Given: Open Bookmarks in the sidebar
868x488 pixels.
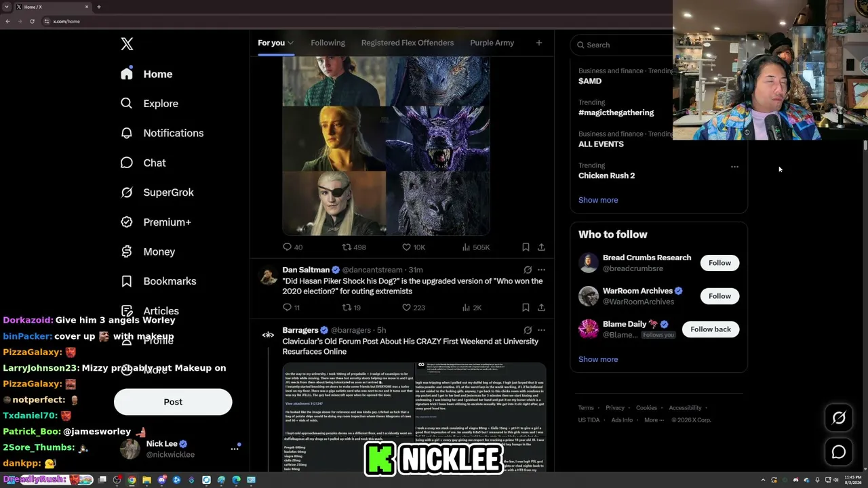Looking at the screenshot, I should [159, 281].
